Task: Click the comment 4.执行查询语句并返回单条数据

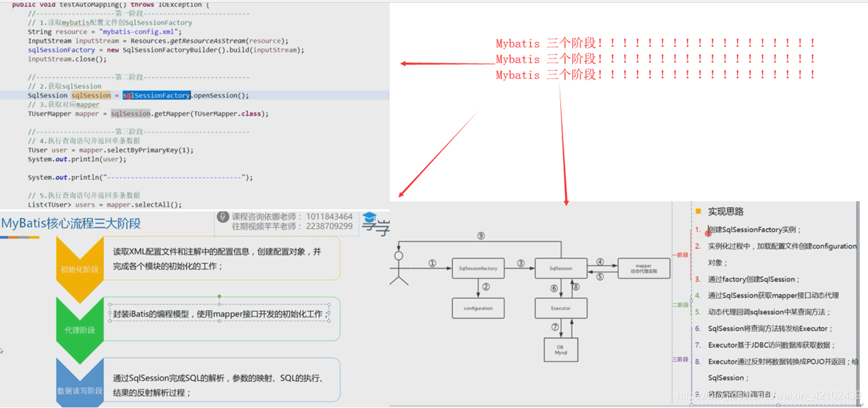Action: tap(84, 141)
